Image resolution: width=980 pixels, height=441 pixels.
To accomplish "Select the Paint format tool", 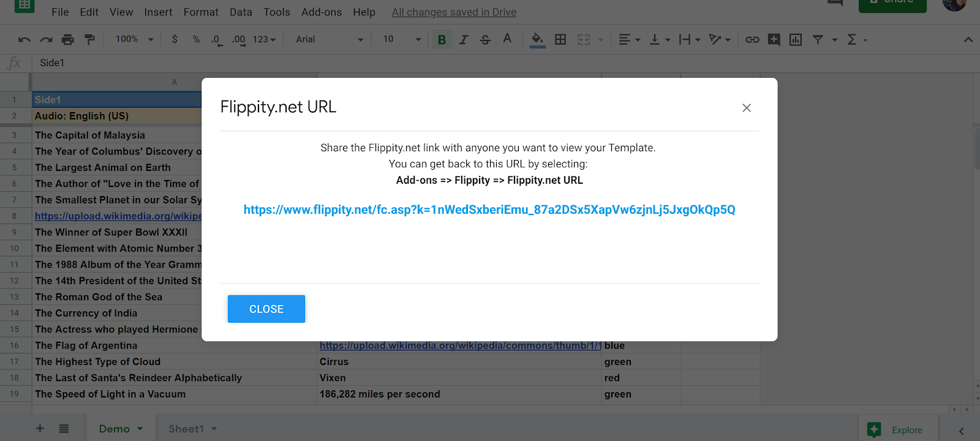I will [x=89, y=40].
